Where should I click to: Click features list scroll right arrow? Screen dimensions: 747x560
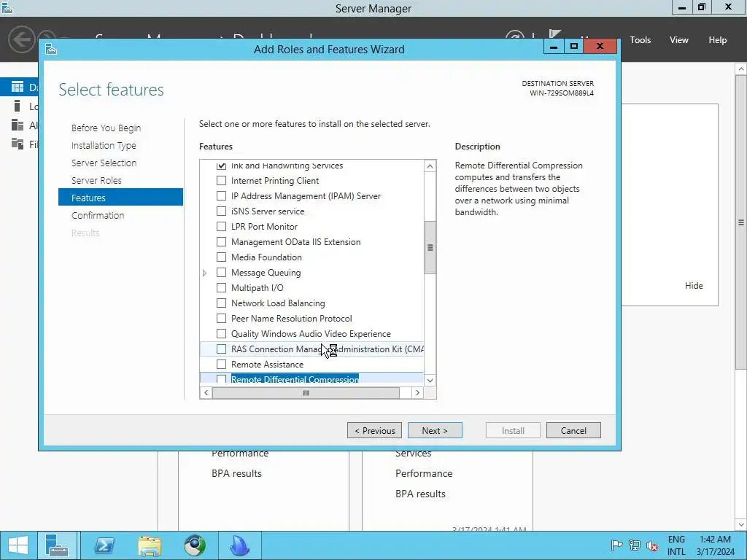pyautogui.click(x=417, y=393)
